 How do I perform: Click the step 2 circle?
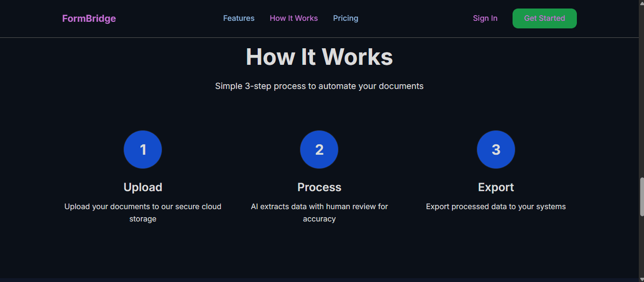[319, 150]
